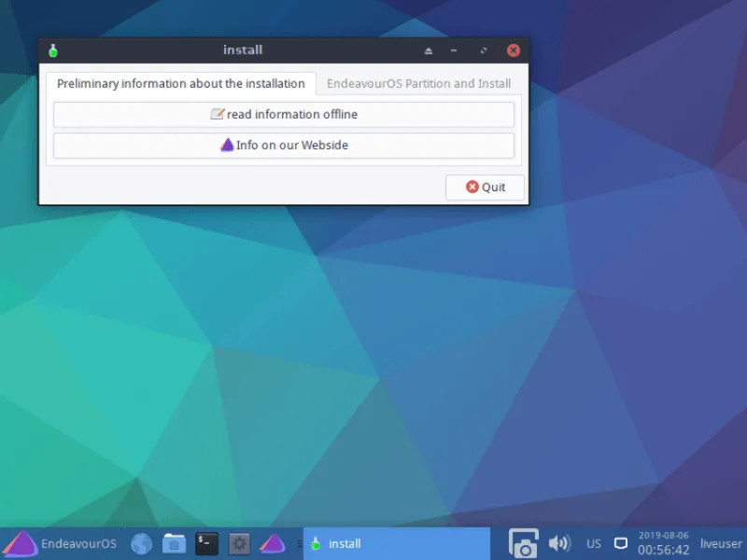Open the screenshot tool in the system tray
The width and height of the screenshot is (747, 560).
[x=523, y=543]
